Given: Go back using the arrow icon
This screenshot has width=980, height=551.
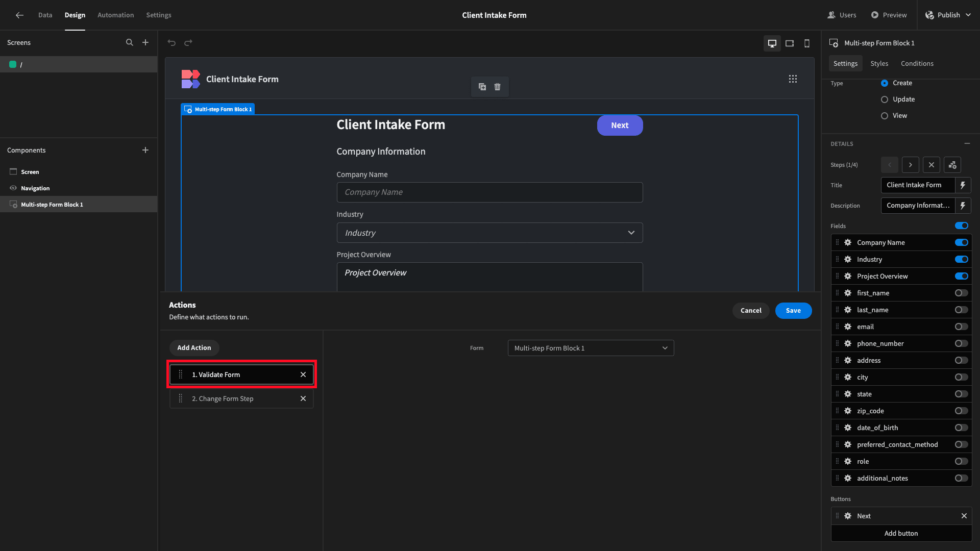Looking at the screenshot, I should [x=19, y=15].
